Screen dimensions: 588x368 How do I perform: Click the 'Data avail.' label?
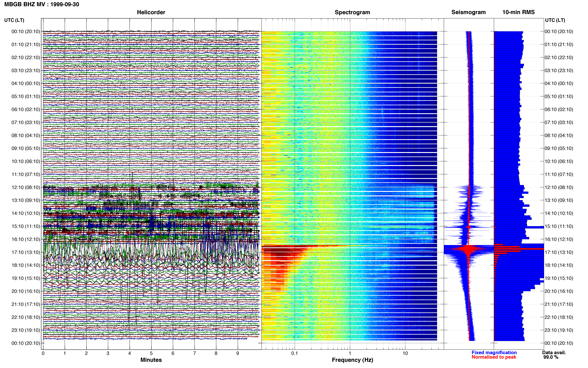click(554, 352)
